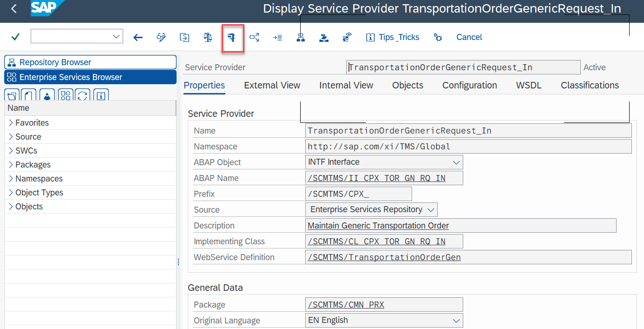Click the Name field in Service Provider group

pos(468,131)
